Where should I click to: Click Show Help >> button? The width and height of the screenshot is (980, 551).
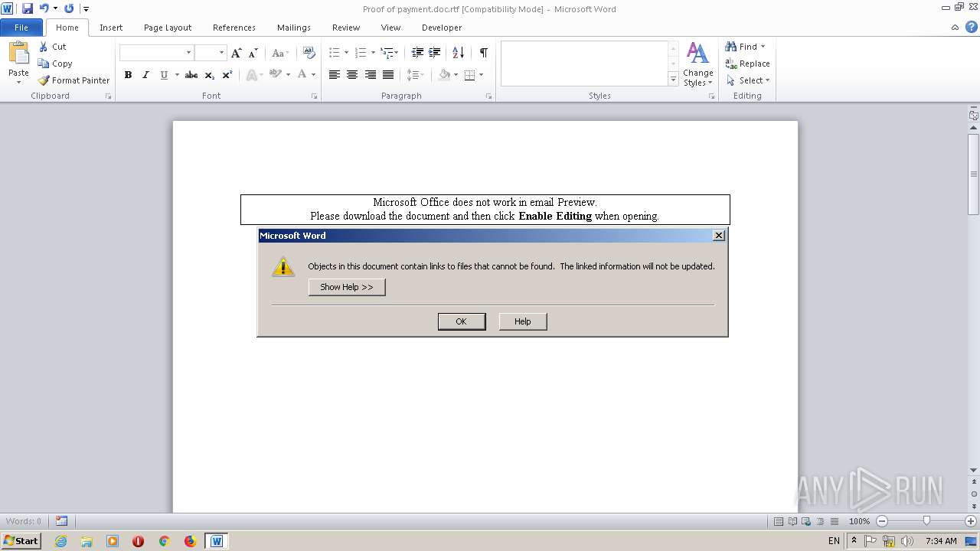(347, 287)
